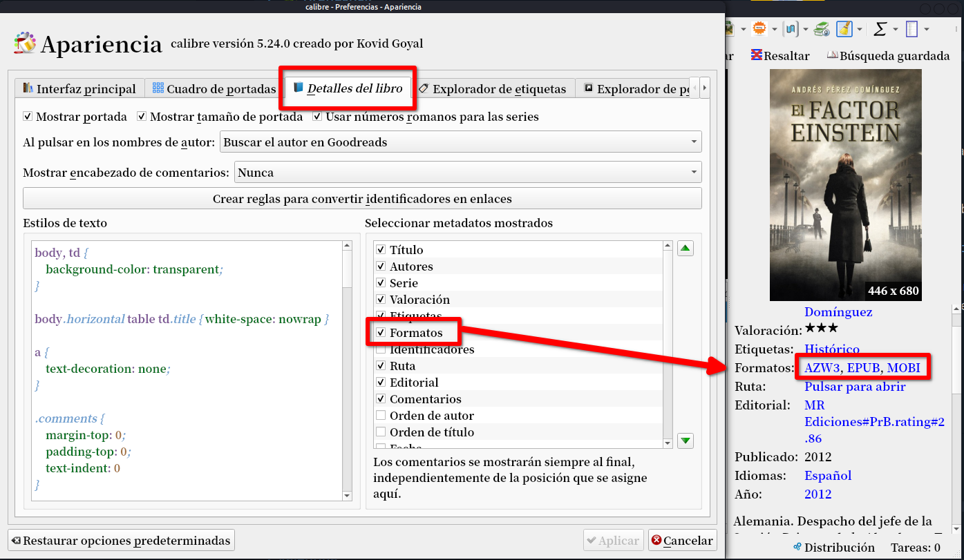Click the Búsqueda guardada button label
Viewport: 964px width, 560px height.
tap(895, 56)
